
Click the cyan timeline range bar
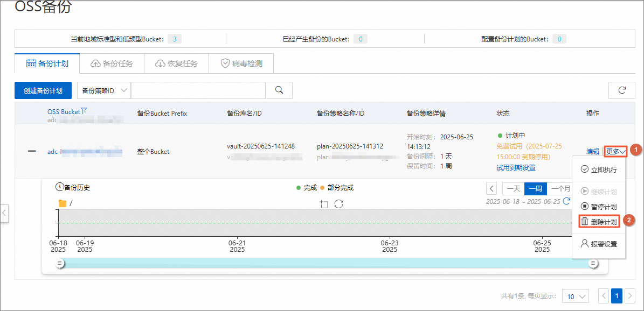point(326,264)
